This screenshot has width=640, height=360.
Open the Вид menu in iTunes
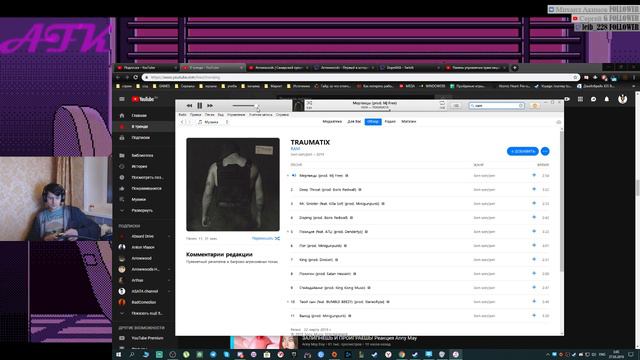click(x=220, y=115)
